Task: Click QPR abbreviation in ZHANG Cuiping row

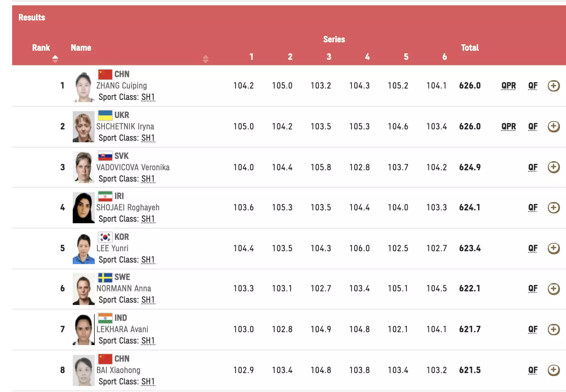Action: (508, 86)
